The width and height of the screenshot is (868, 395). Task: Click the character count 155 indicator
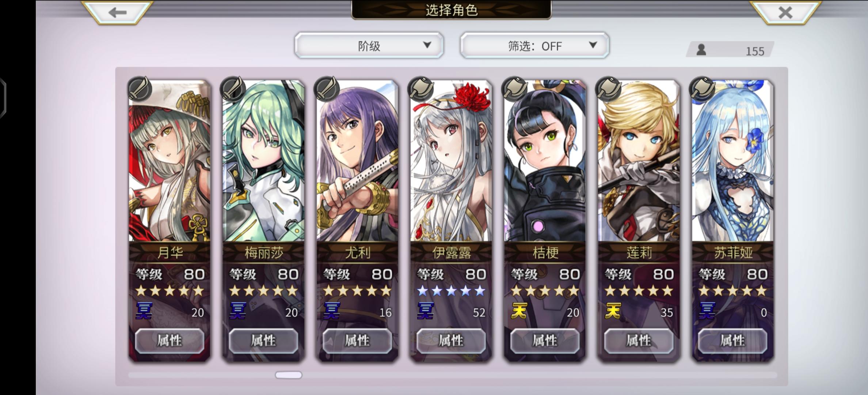tap(730, 50)
